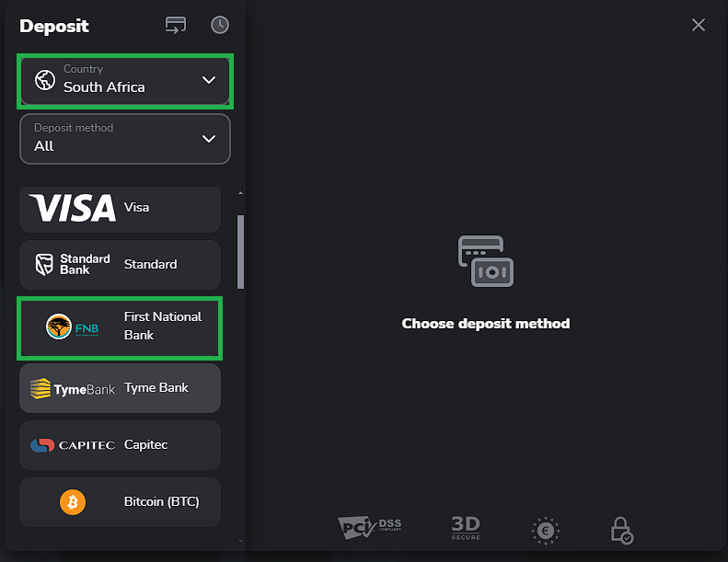Image resolution: width=728 pixels, height=562 pixels.
Task: Select First National Bank option
Action: click(120, 327)
